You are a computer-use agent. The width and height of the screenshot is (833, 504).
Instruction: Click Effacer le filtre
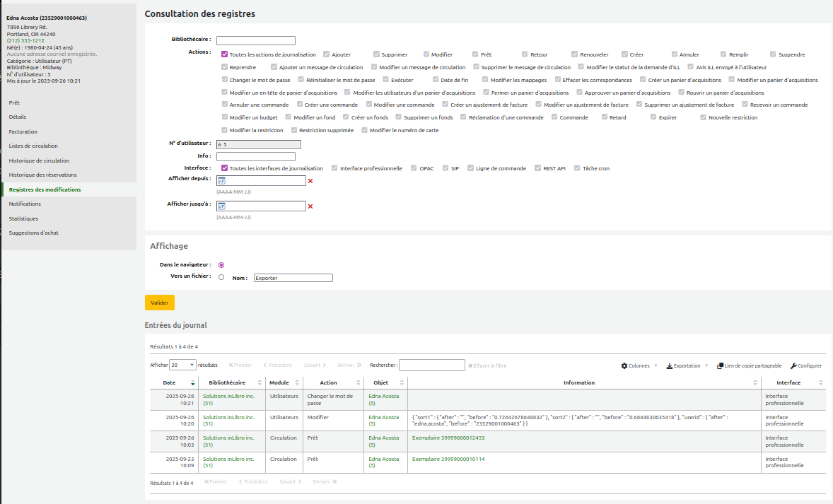coord(487,366)
